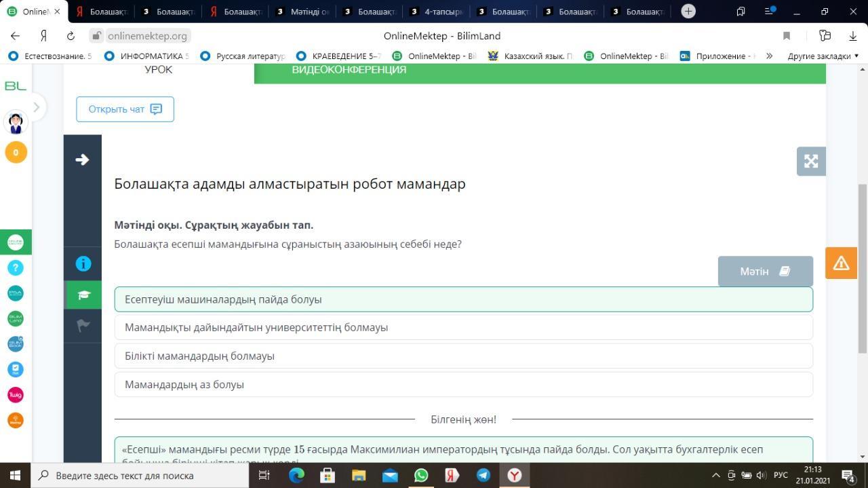Open ИНФОРМАТИКА 5 bookmark

point(146,56)
